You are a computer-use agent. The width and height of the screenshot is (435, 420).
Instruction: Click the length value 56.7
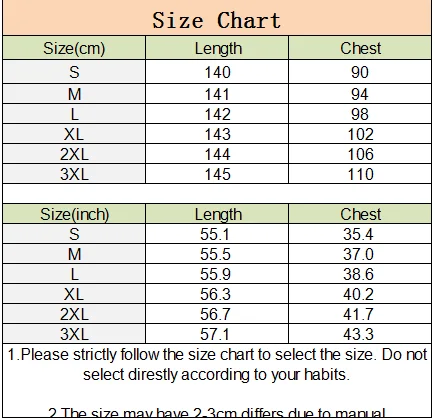pos(215,314)
